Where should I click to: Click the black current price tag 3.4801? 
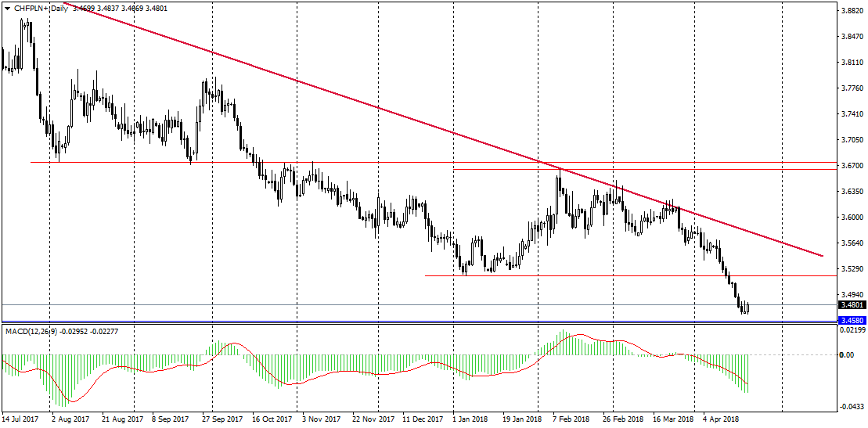(x=851, y=304)
